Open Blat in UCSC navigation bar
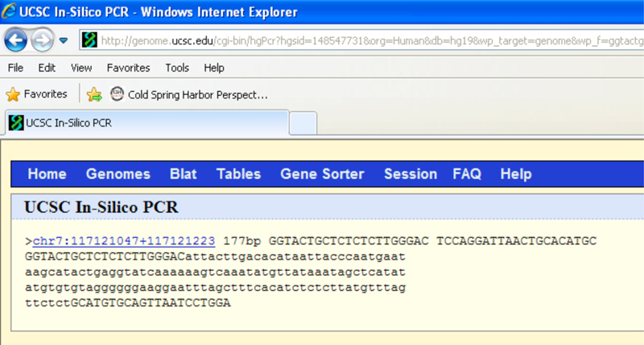The height and width of the screenshot is (345, 644). pyautogui.click(x=184, y=174)
